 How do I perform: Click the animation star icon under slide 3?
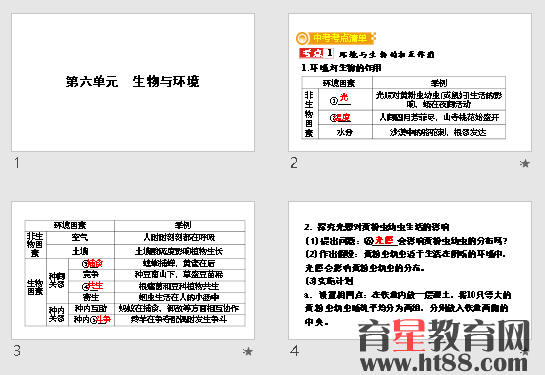(247, 351)
